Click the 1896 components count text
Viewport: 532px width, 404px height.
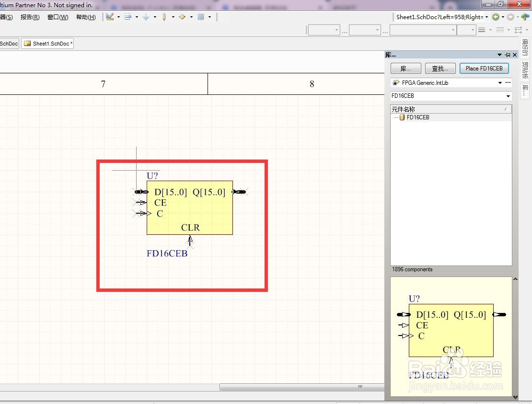tap(412, 269)
